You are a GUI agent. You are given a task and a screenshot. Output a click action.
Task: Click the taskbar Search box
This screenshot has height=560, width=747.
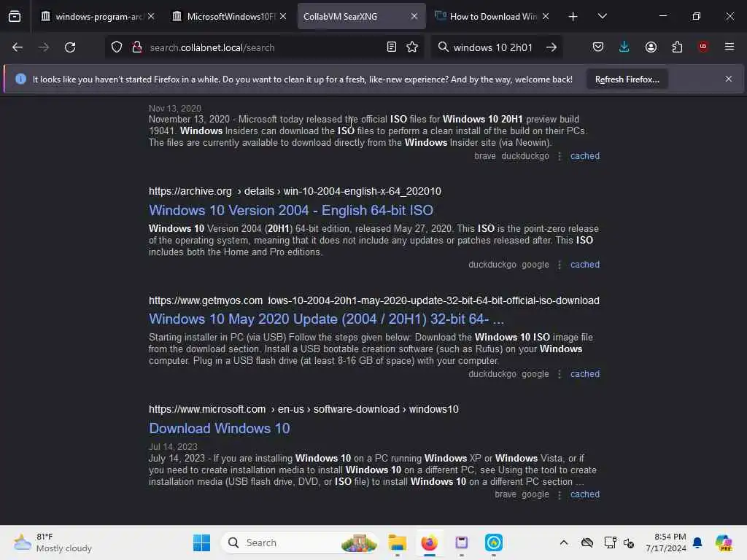(x=300, y=542)
